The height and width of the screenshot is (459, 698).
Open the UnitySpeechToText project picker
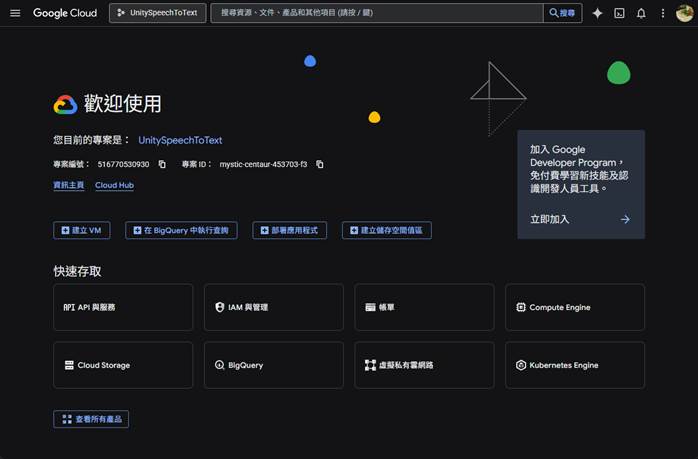(x=157, y=13)
